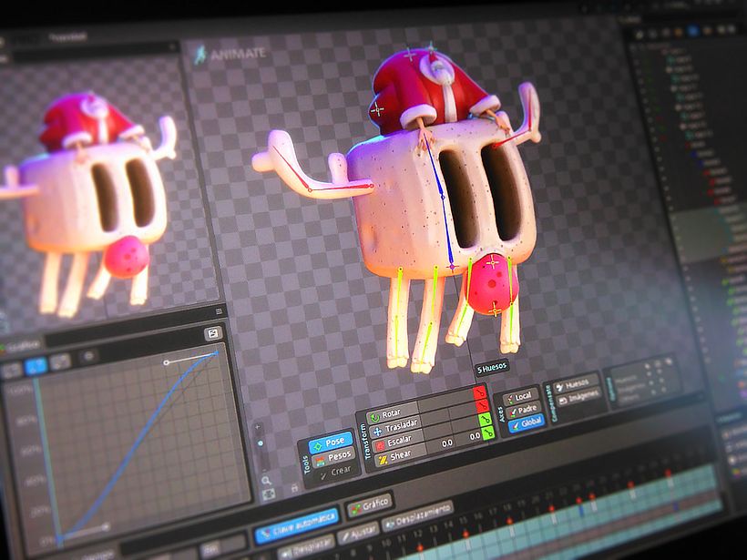Set a Shear keyframe with the green key button
The height and width of the screenshot is (560, 747).
(x=488, y=433)
